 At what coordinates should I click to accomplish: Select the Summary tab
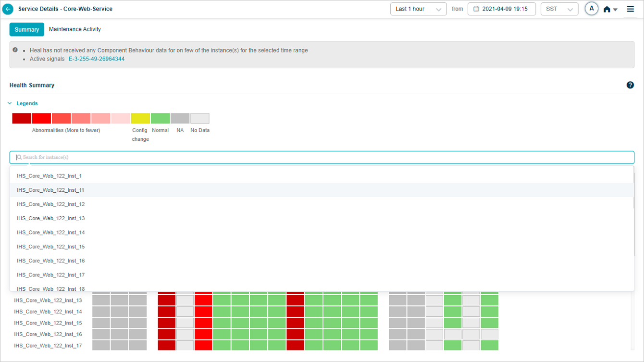(x=27, y=30)
